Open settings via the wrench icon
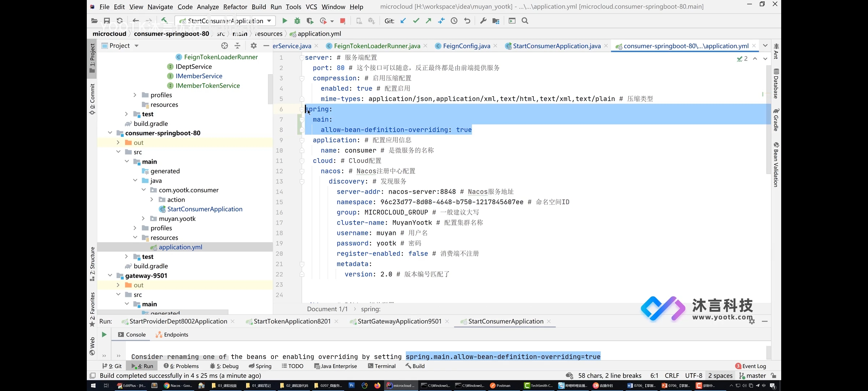Viewport: 868px width, 391px height. click(x=483, y=21)
